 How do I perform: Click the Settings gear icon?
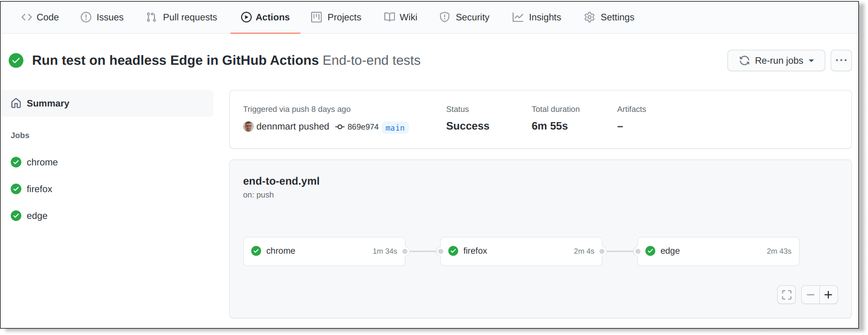click(x=589, y=17)
